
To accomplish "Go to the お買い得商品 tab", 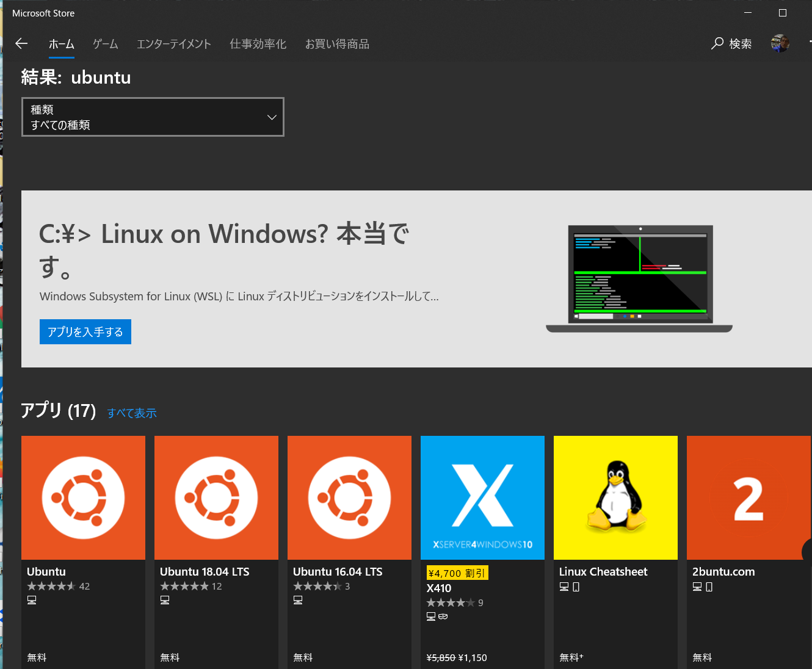I will tap(337, 44).
